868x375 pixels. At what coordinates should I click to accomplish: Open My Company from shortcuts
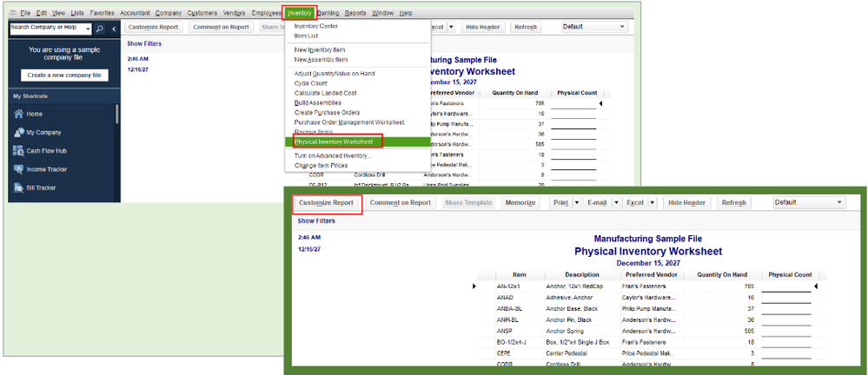[43, 132]
